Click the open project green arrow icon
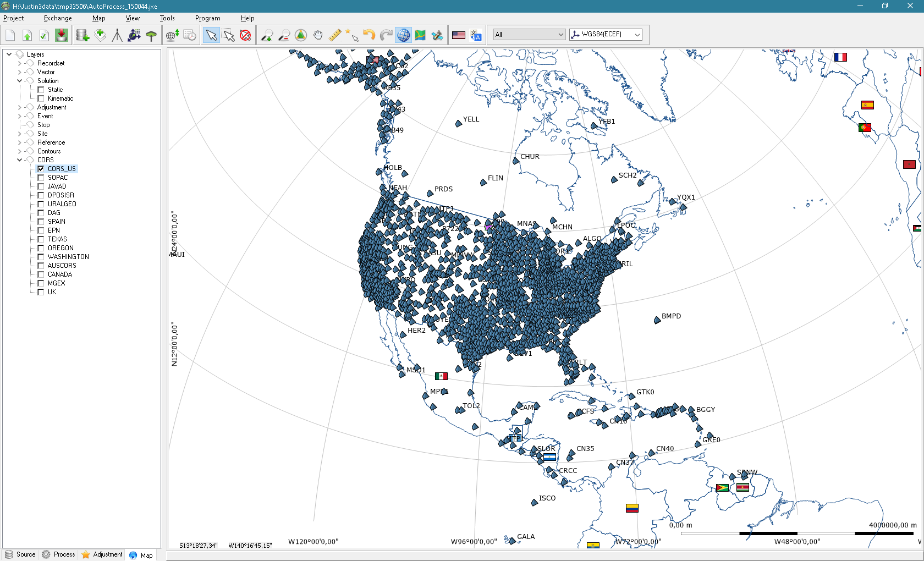This screenshot has height=561, width=924. 27,35
